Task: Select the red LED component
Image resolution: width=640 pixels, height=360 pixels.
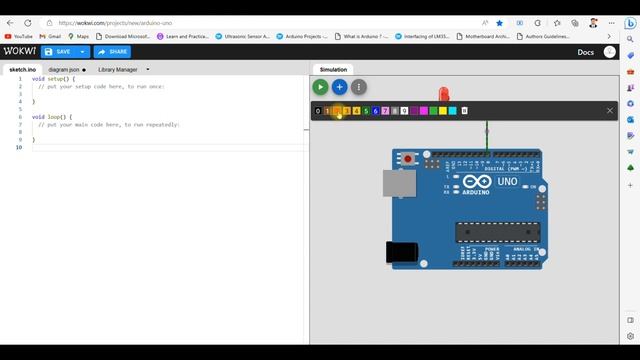Action: click(444, 94)
